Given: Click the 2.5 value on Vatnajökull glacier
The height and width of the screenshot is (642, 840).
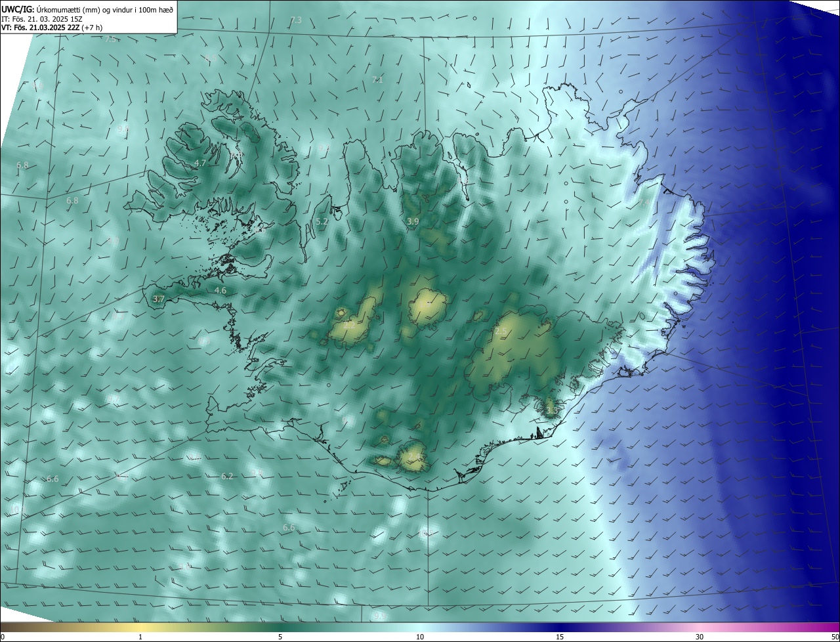Looking at the screenshot, I should pyautogui.click(x=501, y=333).
